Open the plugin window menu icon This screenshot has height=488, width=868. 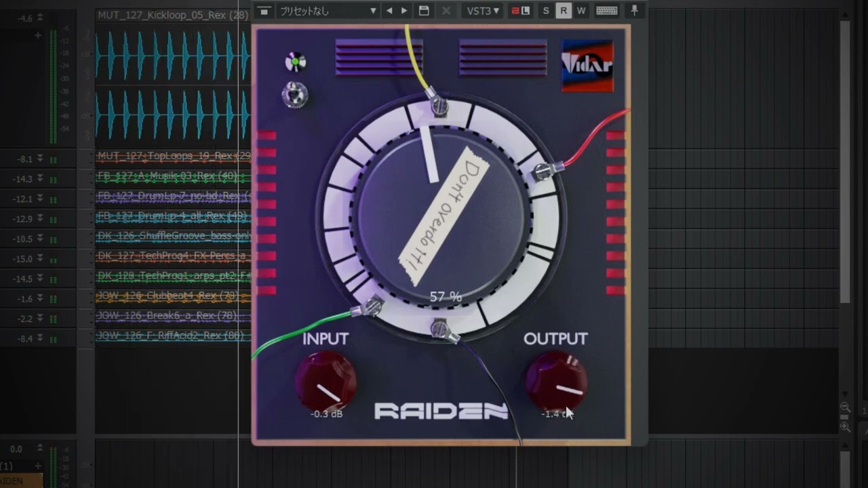coord(264,11)
